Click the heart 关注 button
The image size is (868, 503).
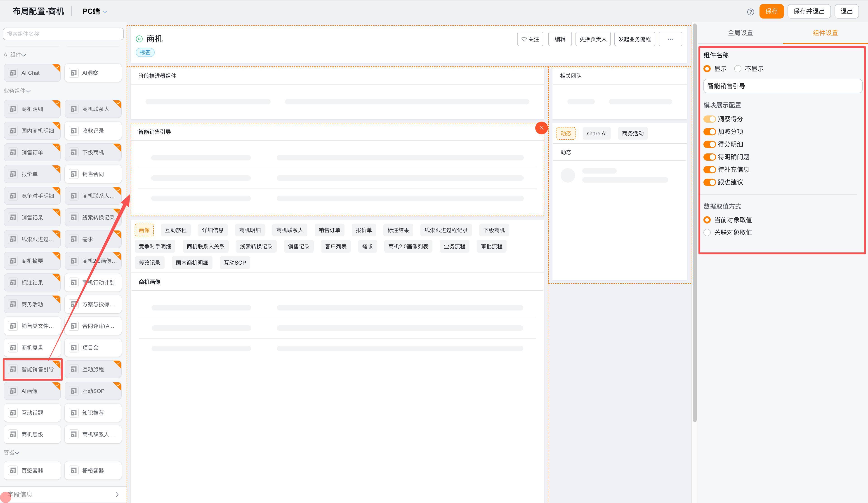click(x=530, y=39)
